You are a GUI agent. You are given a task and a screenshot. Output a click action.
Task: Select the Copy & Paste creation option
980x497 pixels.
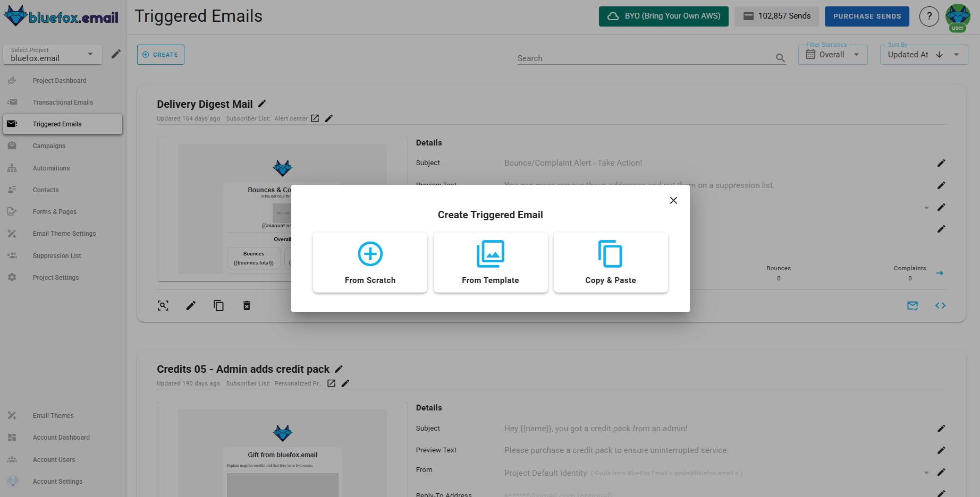[x=610, y=262]
